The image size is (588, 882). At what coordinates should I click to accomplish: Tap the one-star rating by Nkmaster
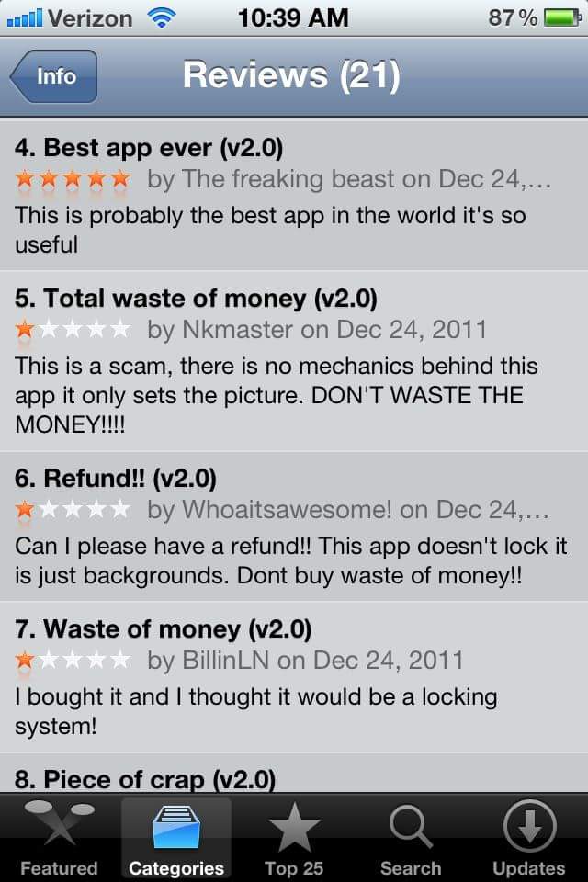(73, 330)
